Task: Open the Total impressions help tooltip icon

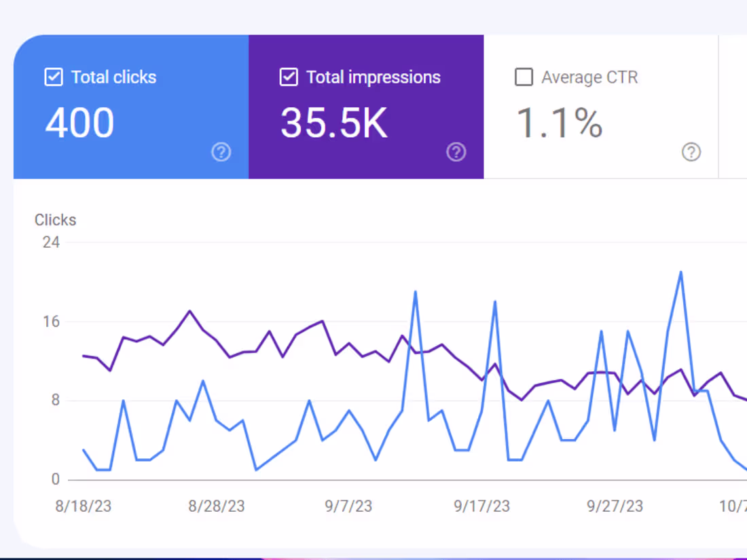Action: [x=456, y=152]
